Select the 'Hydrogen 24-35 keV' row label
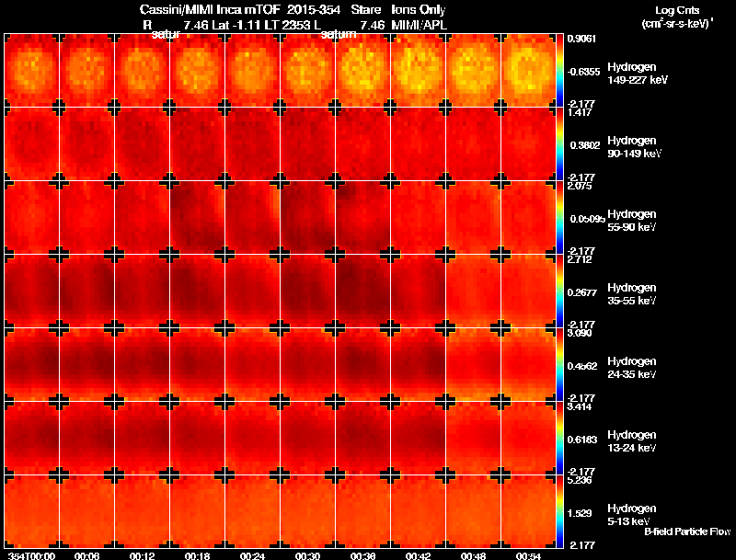This screenshot has height=560, width=736. click(x=632, y=368)
